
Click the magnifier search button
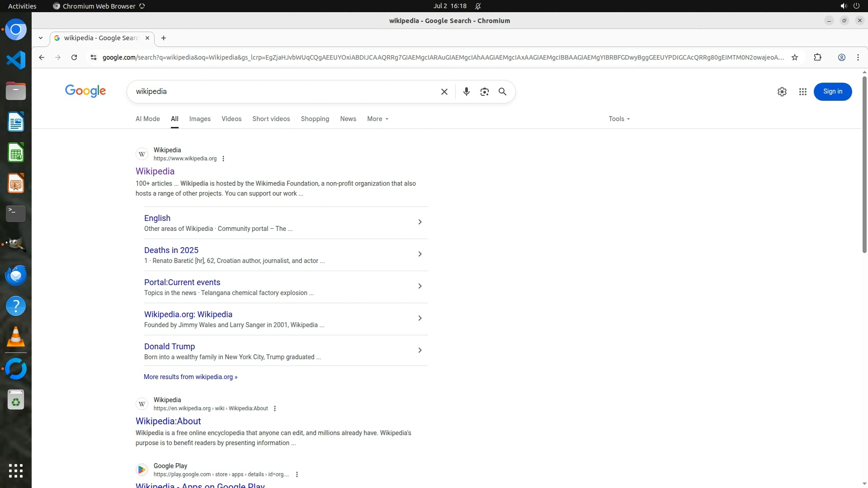pos(502,92)
